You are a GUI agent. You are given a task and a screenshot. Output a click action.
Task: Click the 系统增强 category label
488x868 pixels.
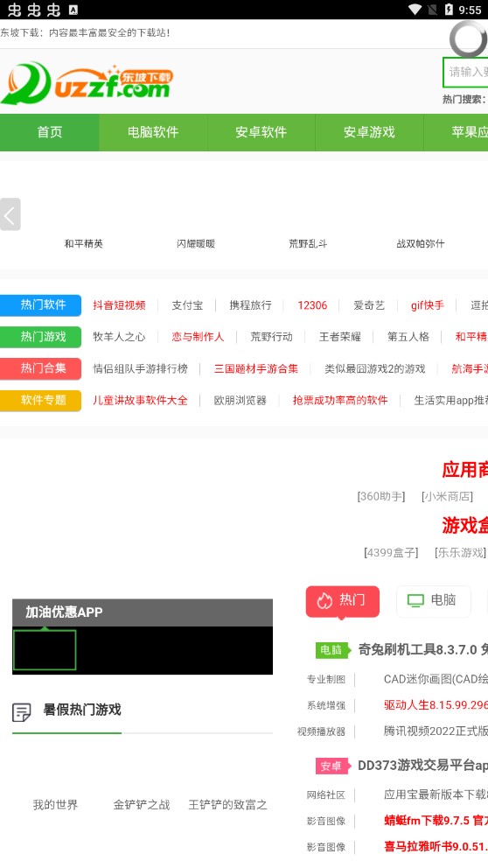326,705
